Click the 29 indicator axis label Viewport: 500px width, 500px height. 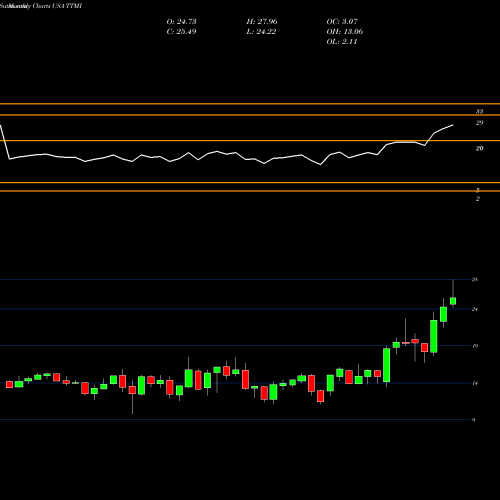coord(479,123)
